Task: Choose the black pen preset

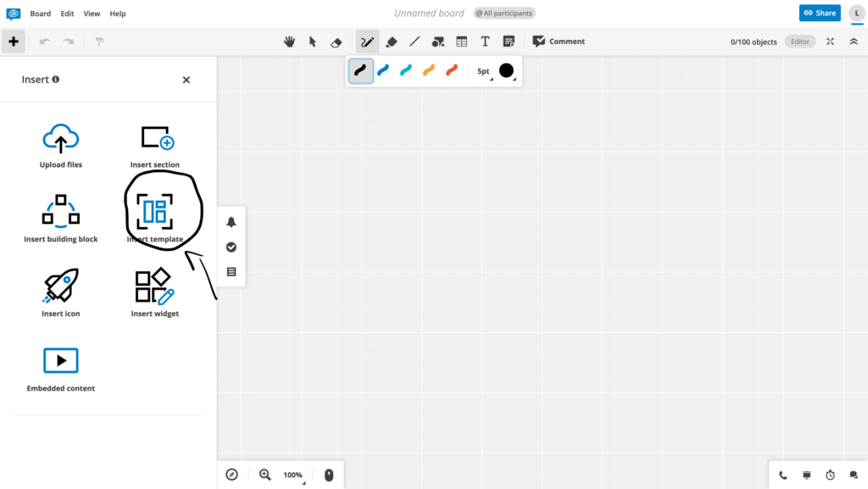Action: point(360,71)
